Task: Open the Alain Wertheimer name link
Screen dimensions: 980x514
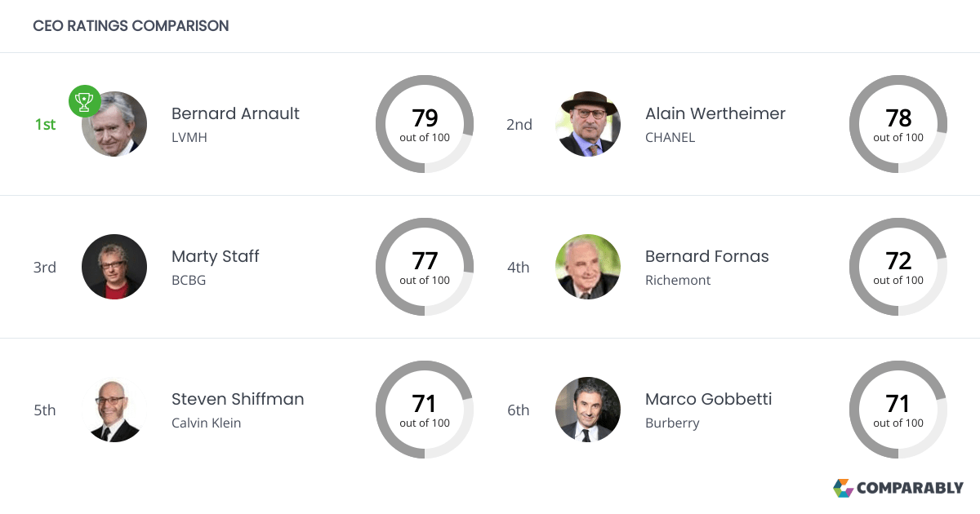Action: click(x=715, y=113)
